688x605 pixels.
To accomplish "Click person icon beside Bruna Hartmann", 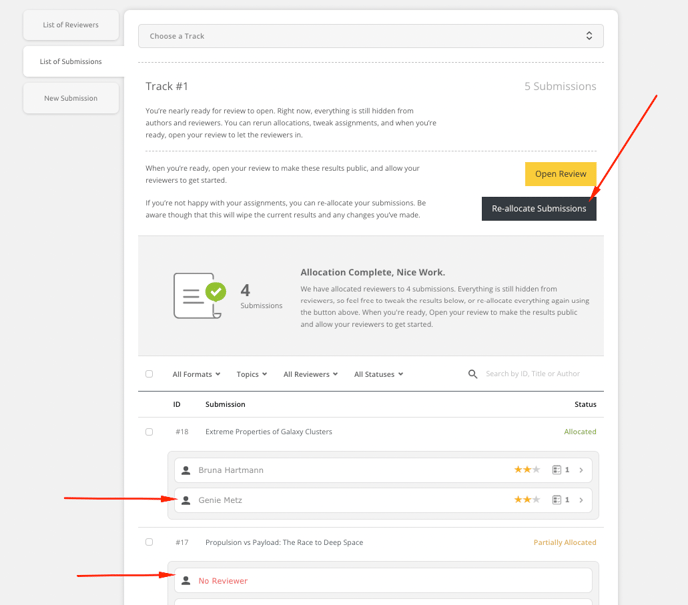I will [x=186, y=470].
